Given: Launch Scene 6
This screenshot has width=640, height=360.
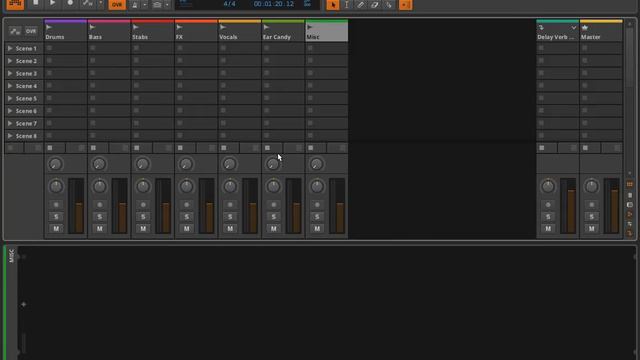Looking at the screenshot, I should pos(10,111).
